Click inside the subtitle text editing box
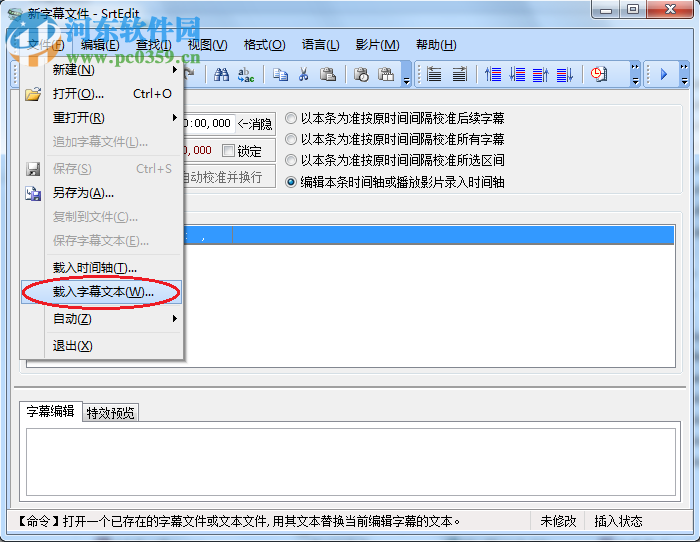The width and height of the screenshot is (700, 542). click(x=351, y=462)
